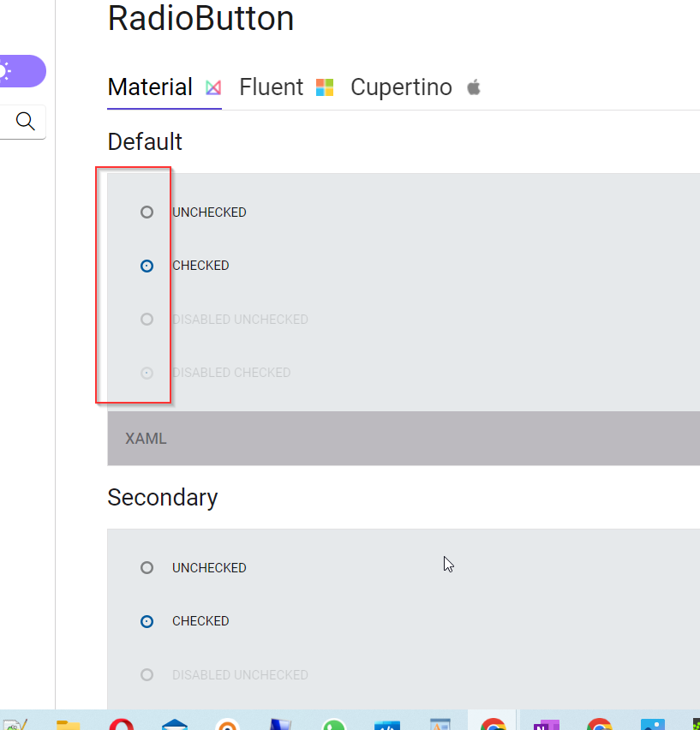700x730 pixels.
Task: Open File Explorer from the taskbar
Action: [67, 724]
